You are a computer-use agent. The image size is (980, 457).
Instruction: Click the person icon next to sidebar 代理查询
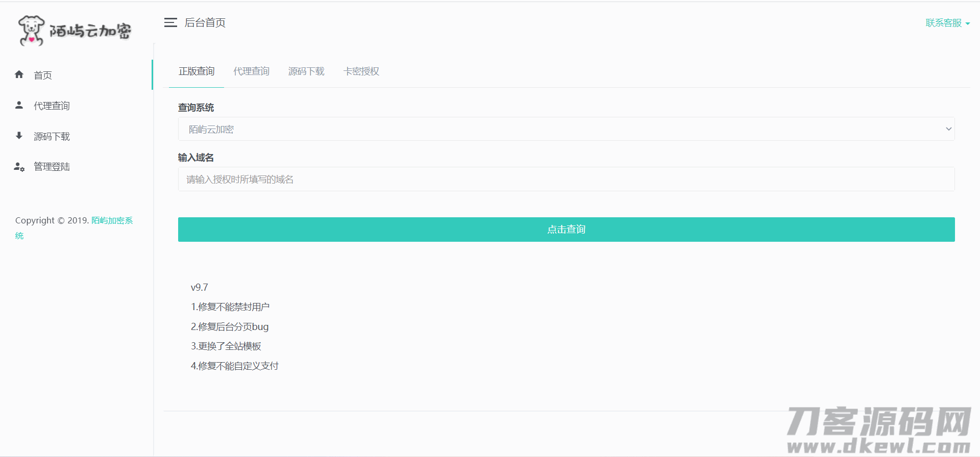point(19,105)
